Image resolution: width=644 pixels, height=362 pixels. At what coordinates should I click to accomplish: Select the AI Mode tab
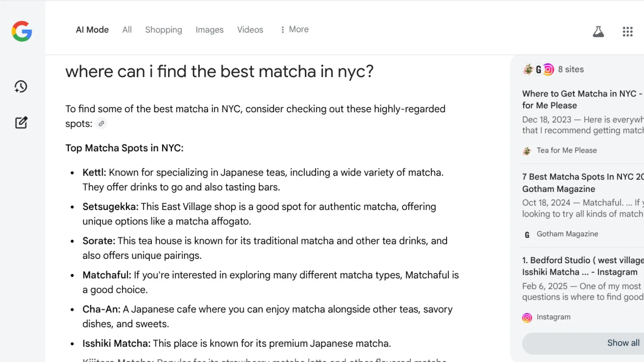[92, 30]
